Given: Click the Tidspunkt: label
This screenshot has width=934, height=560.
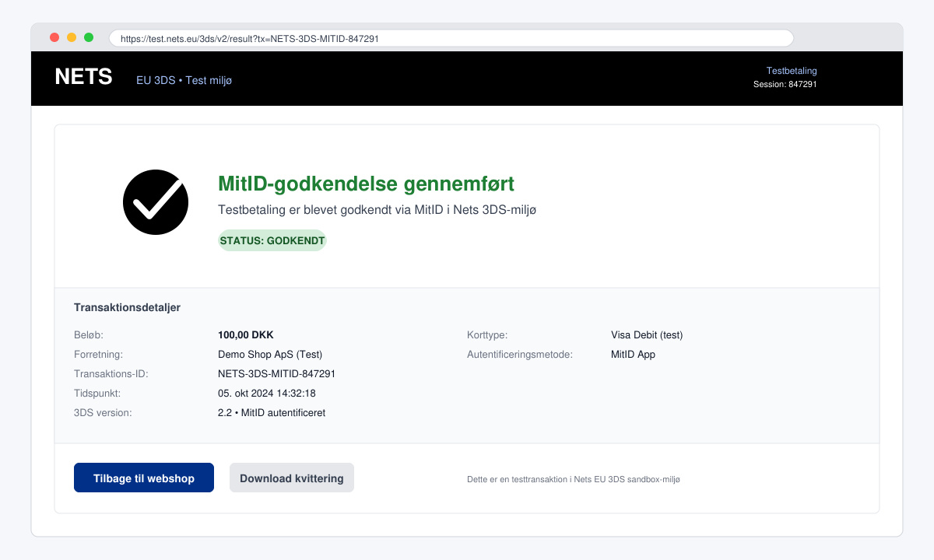Looking at the screenshot, I should point(97,394).
